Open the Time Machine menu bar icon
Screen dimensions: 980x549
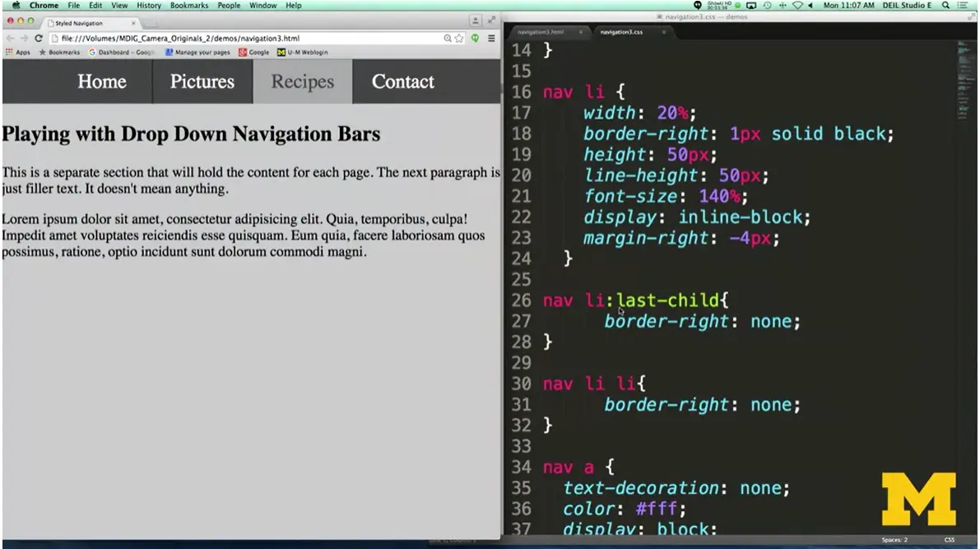coord(766,5)
